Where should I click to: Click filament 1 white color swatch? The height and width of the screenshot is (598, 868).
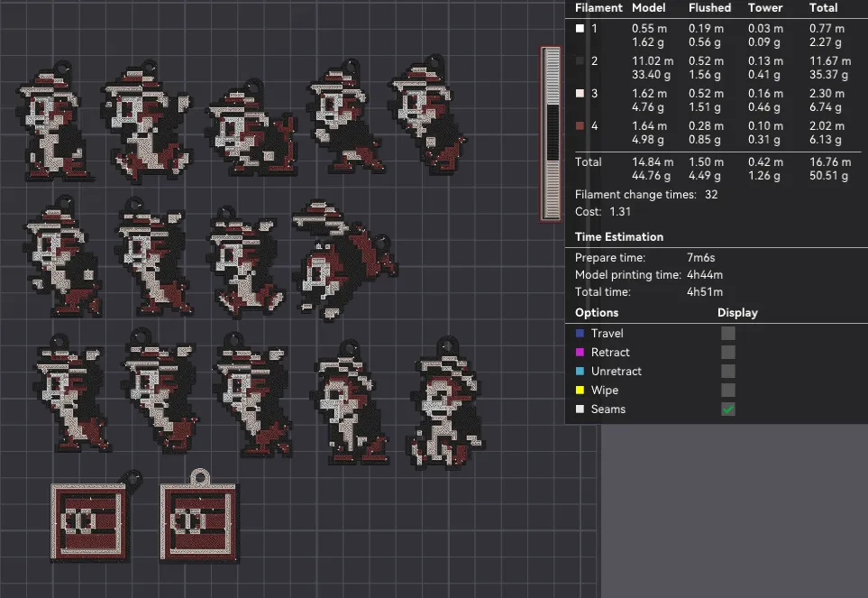pyautogui.click(x=580, y=28)
